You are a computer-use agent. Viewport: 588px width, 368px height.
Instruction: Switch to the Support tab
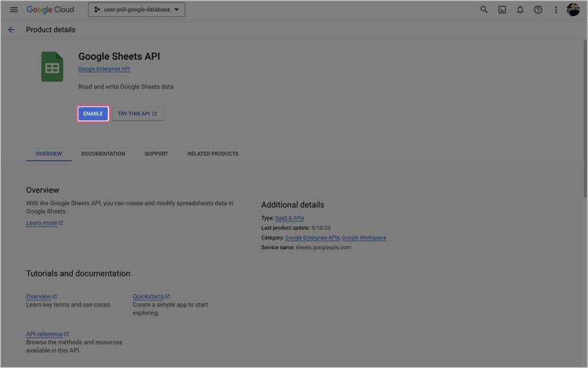point(156,154)
